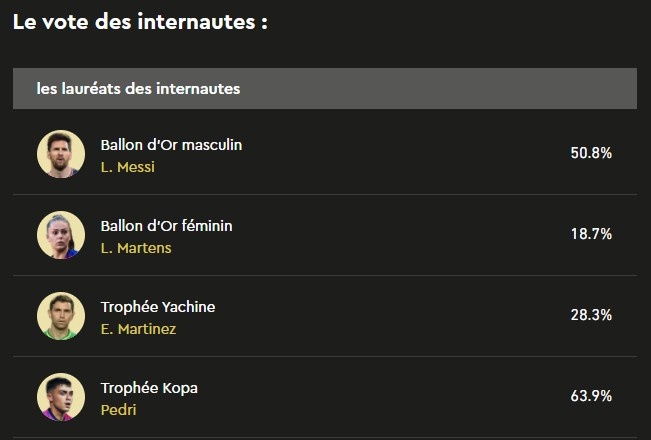The height and width of the screenshot is (440, 651).
Task: Click the 'Le vote des internautes' heading
Action: 140,22
